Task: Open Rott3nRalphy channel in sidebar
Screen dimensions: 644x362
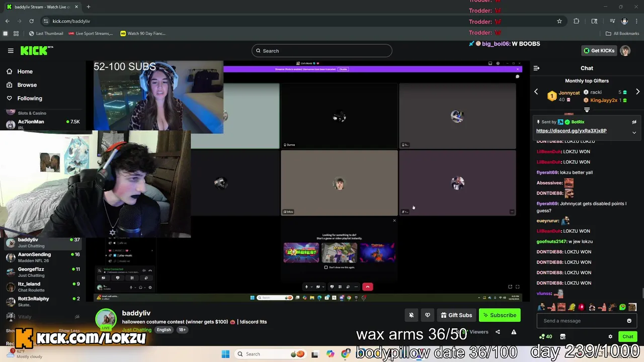Action: coord(43,301)
